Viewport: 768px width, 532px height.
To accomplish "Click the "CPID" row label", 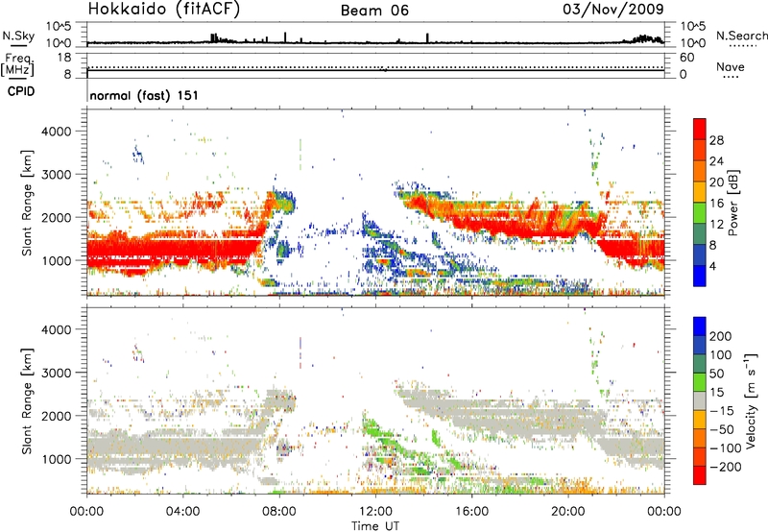I will pos(21,91).
